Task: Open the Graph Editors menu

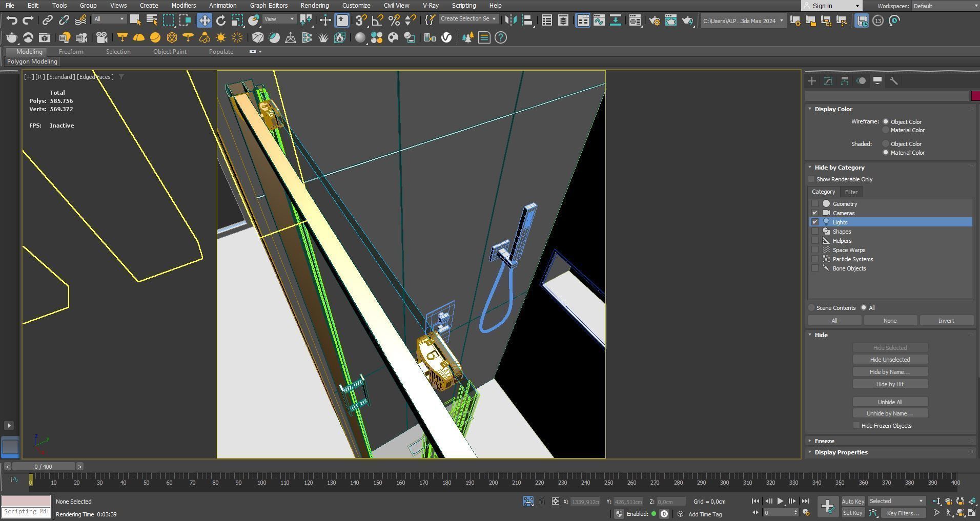Action: [269, 6]
